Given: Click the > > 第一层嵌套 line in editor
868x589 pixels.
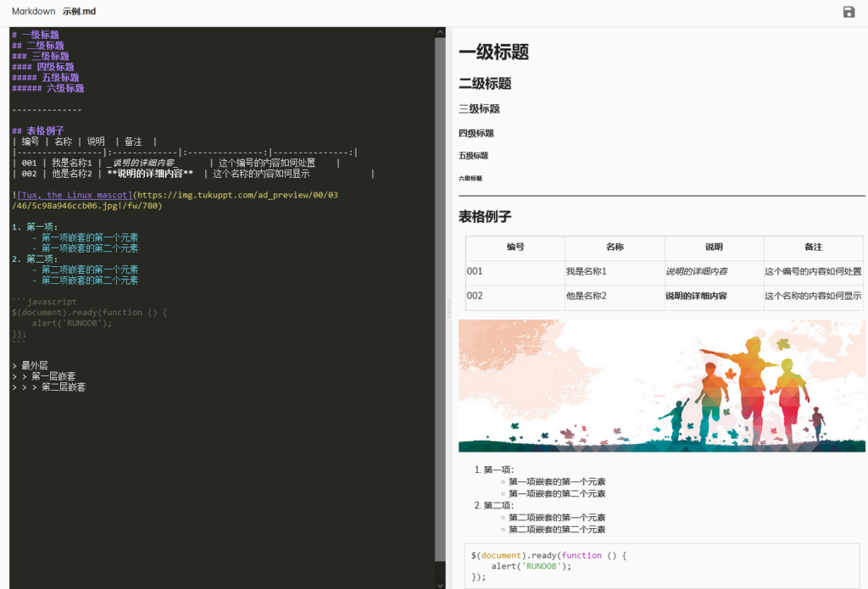Looking at the screenshot, I should pyautogui.click(x=44, y=376).
